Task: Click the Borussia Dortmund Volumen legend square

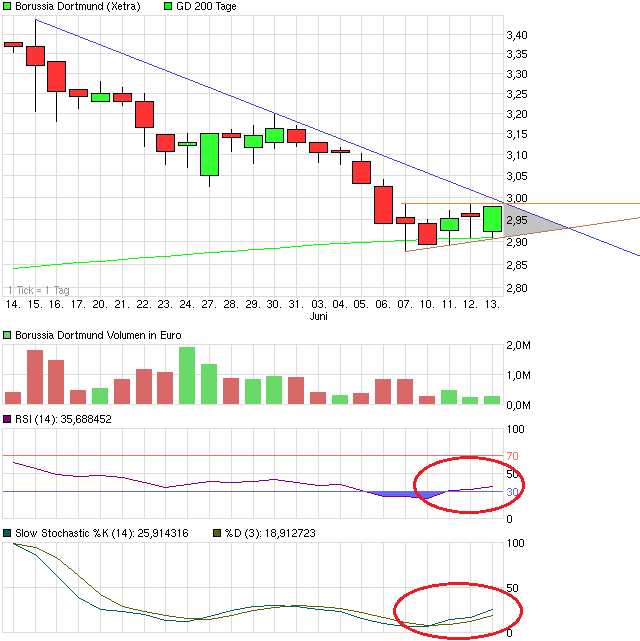Action: pyautogui.click(x=7, y=335)
